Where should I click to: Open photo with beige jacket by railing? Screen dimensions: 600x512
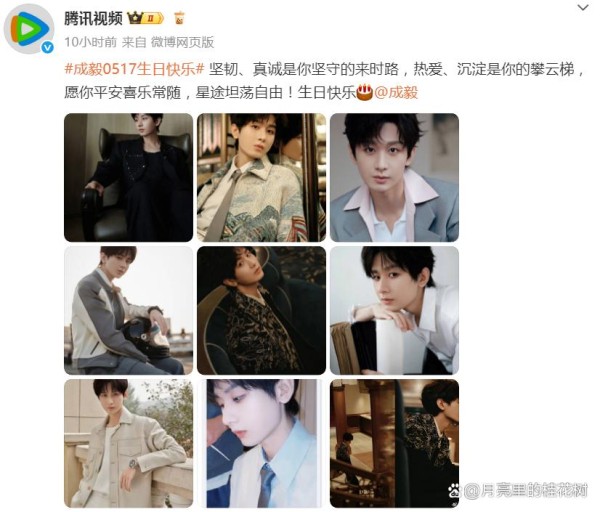pyautogui.click(x=129, y=444)
